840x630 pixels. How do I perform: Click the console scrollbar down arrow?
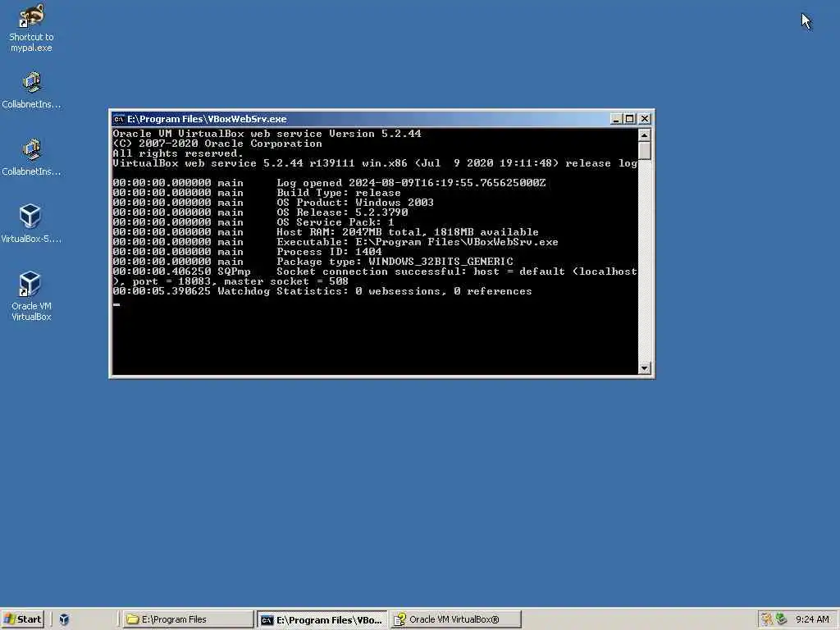point(645,368)
